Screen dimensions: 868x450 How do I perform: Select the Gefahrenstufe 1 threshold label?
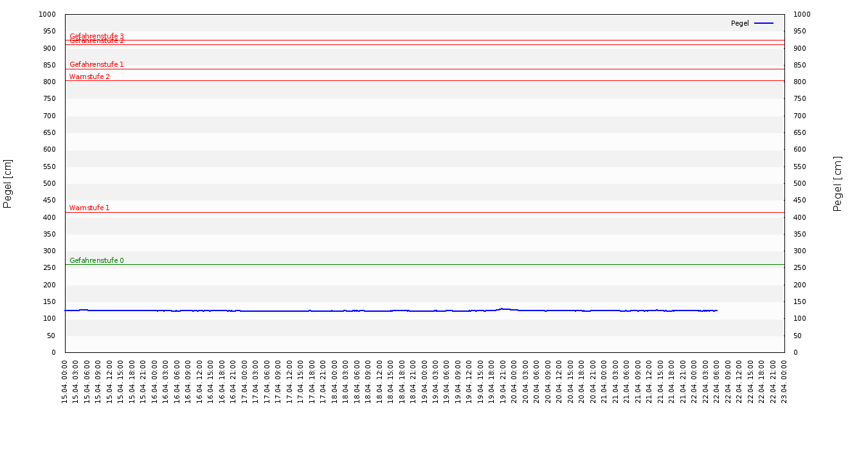click(96, 64)
